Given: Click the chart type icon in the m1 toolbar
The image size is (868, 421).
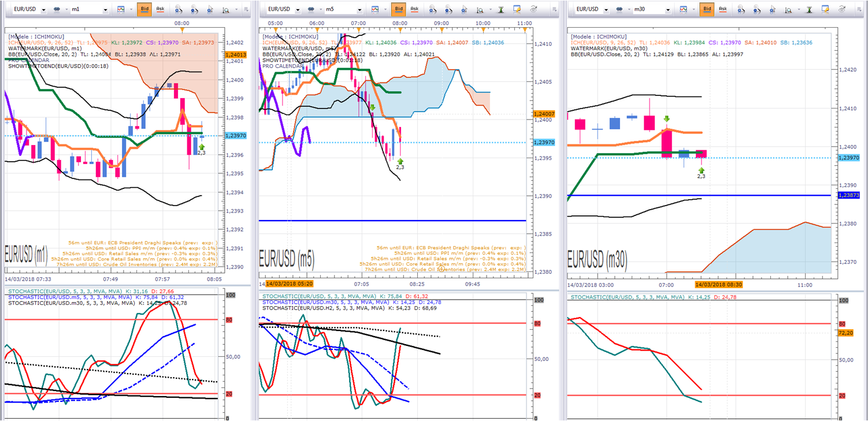Looking at the screenshot, I should (x=121, y=9).
